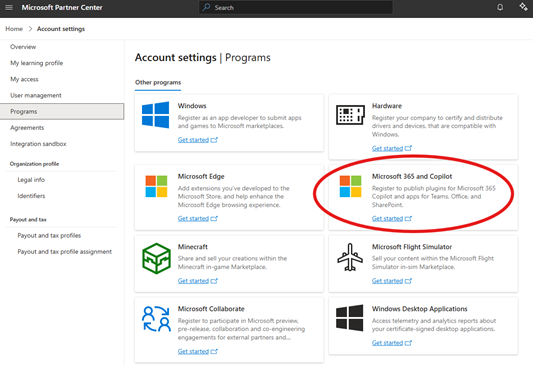Click the top-right sparkle settings icon

tap(523, 7)
